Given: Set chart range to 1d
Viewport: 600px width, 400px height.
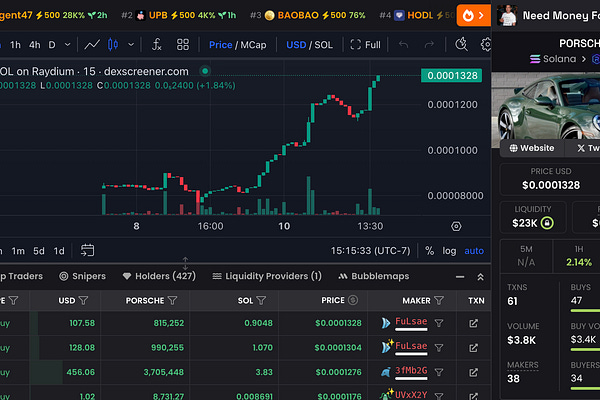Looking at the screenshot, I should (x=59, y=251).
